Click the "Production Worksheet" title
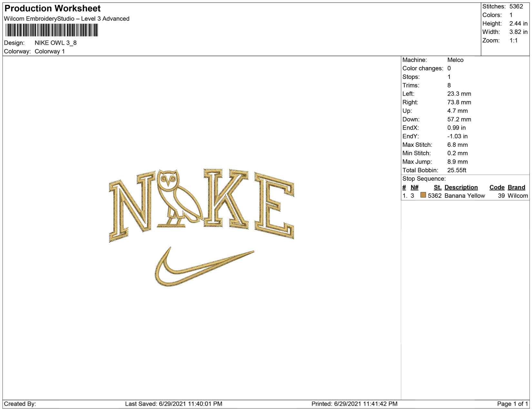 coord(53,8)
